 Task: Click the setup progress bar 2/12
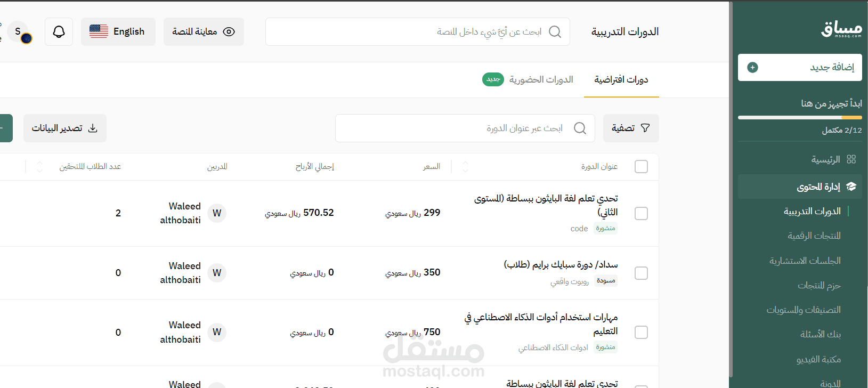[800, 117]
